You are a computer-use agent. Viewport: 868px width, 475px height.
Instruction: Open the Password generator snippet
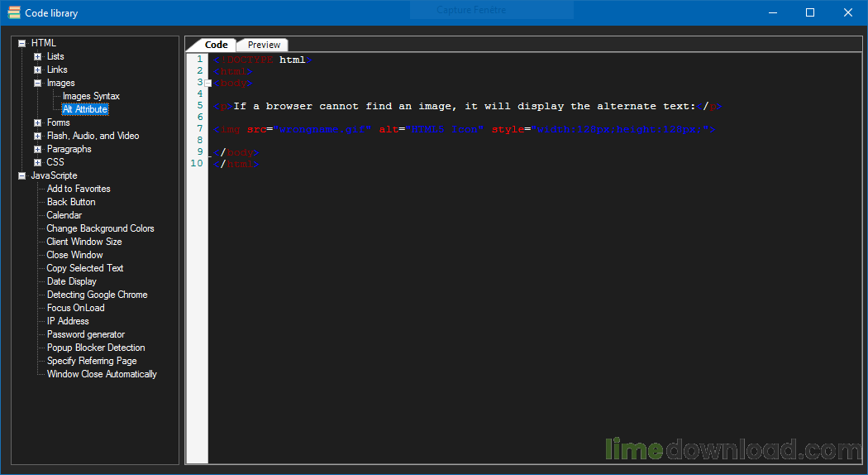pyautogui.click(x=86, y=334)
